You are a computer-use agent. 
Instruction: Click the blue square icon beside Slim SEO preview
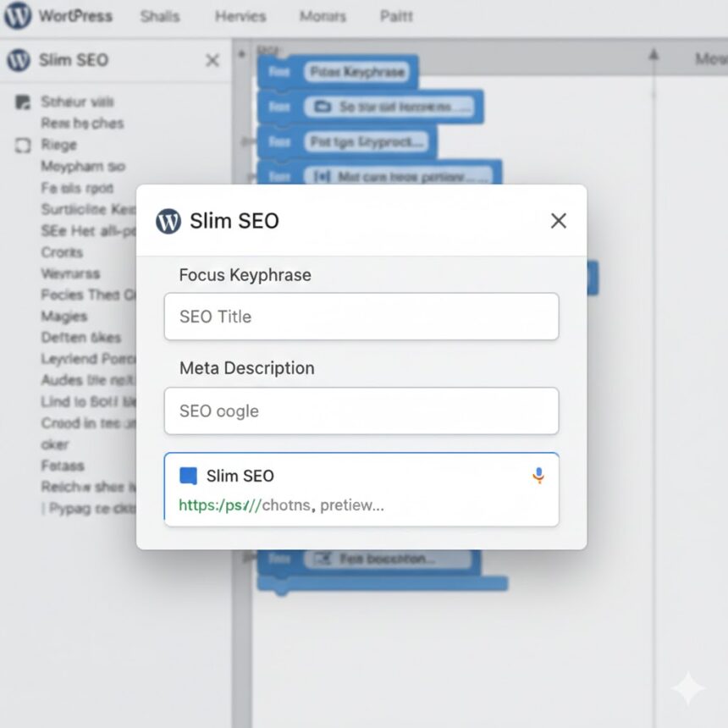tap(188, 477)
